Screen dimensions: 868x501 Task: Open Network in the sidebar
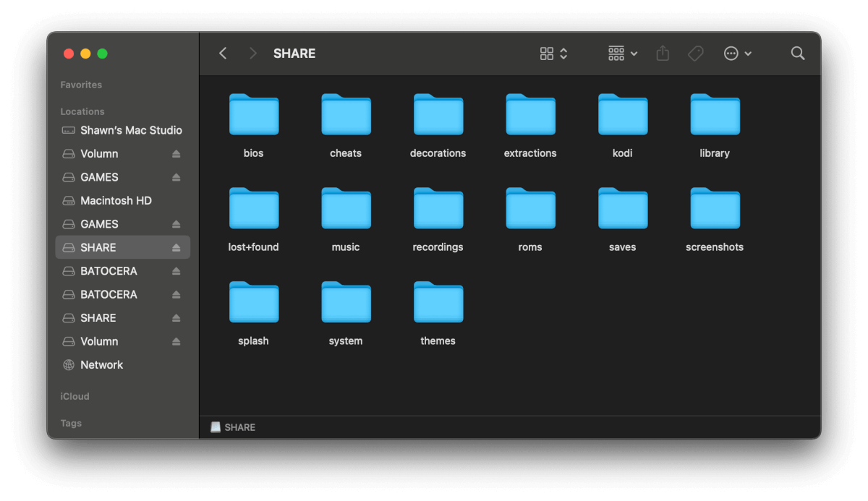[x=101, y=365]
